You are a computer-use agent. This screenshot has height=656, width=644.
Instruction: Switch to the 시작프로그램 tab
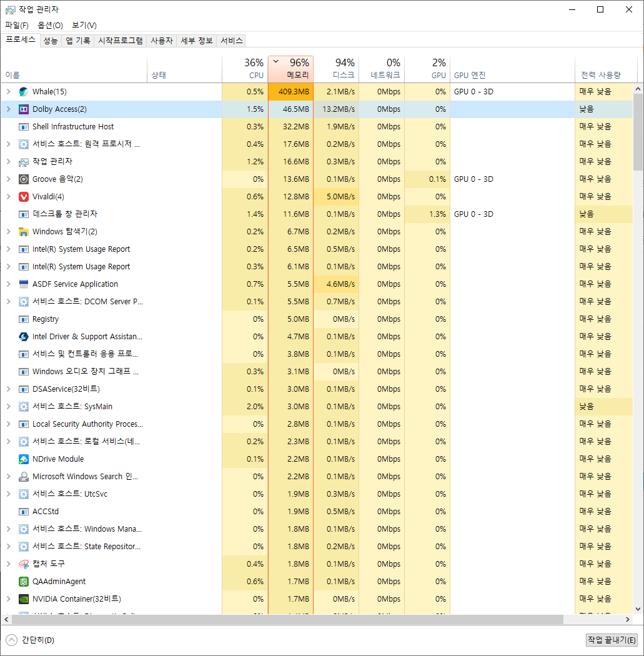[x=121, y=41]
